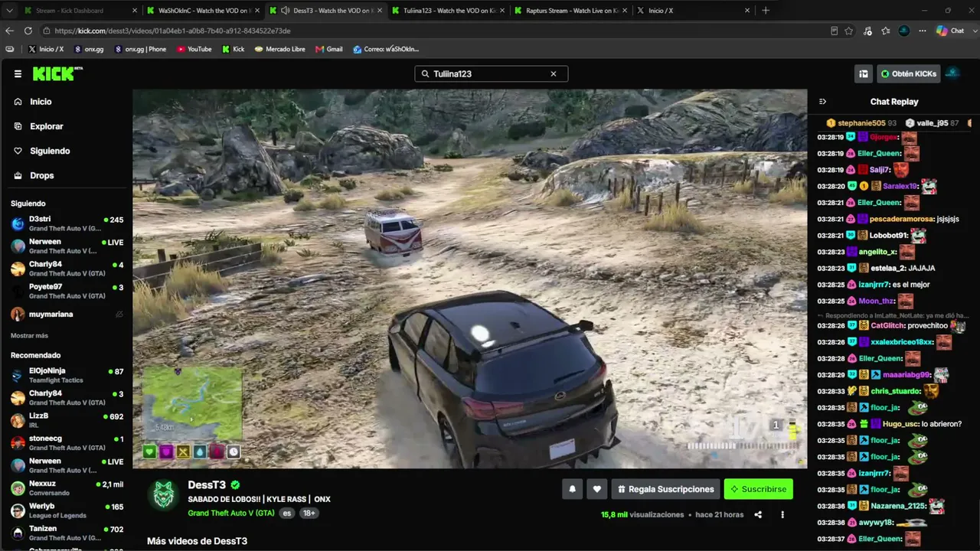Switch to Stream - Kick Dashboard tab
Image resolution: width=980 pixels, height=551 pixels.
tap(80, 11)
